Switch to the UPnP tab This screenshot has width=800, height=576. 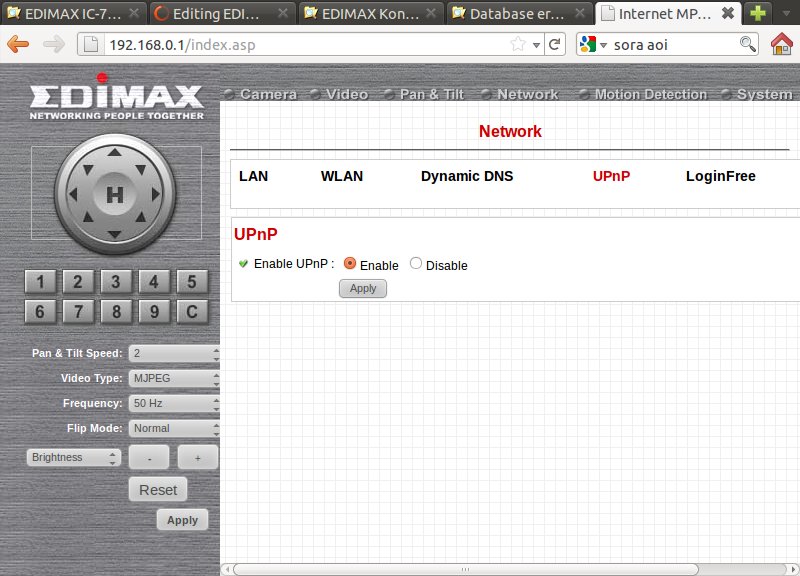611,176
